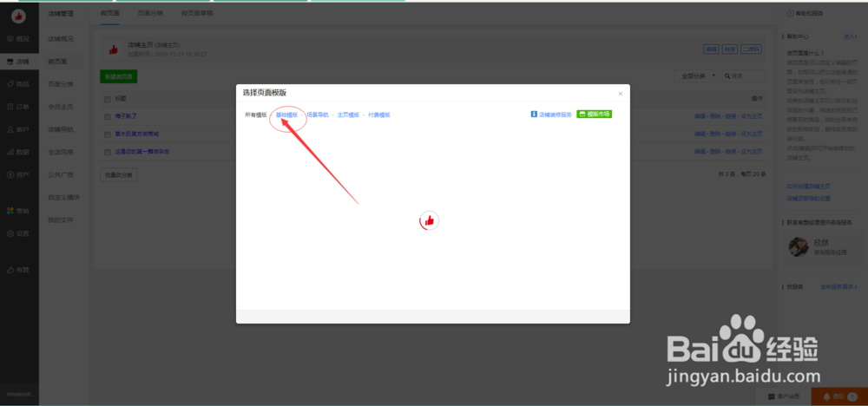Tick the checkbox for 这是您的第一篇微杂志

point(108,152)
